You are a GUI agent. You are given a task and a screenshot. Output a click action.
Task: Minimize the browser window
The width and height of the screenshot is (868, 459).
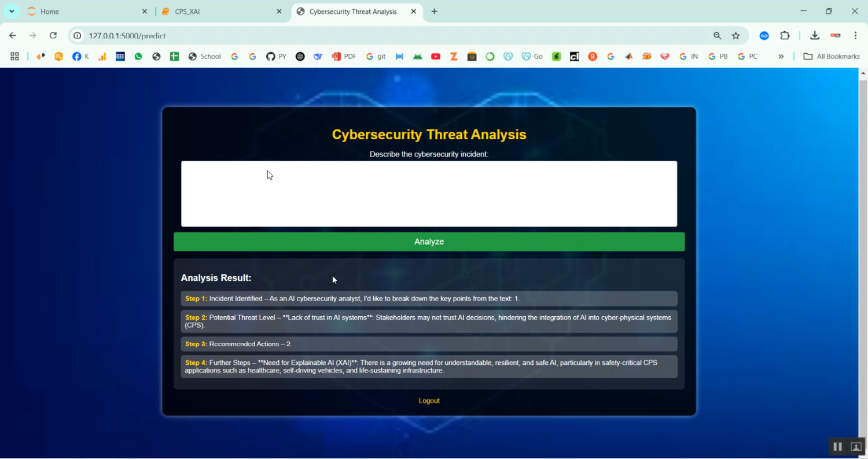click(x=803, y=11)
